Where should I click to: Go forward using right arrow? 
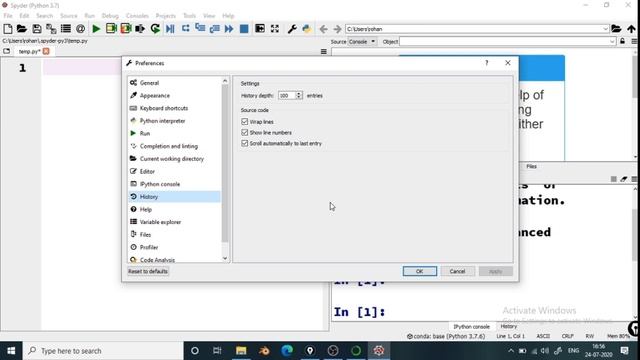(337, 29)
